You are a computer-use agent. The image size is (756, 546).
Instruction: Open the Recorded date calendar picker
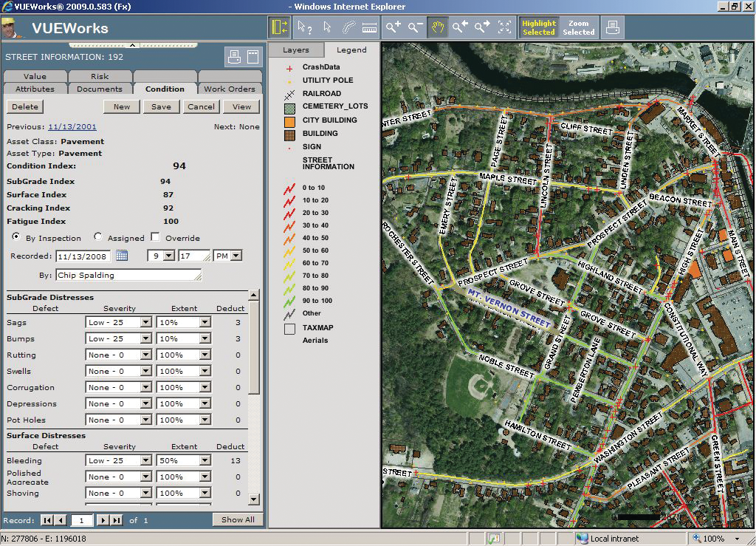coord(122,256)
